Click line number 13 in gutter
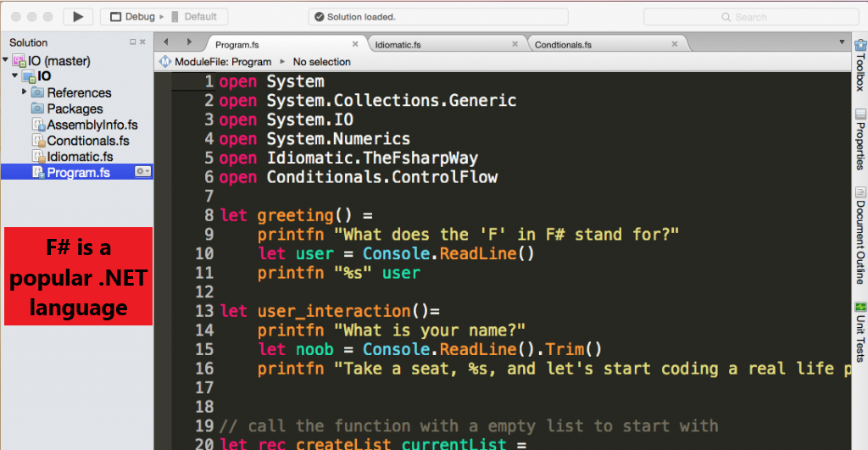Viewport: 868px width, 450px height. coord(204,311)
